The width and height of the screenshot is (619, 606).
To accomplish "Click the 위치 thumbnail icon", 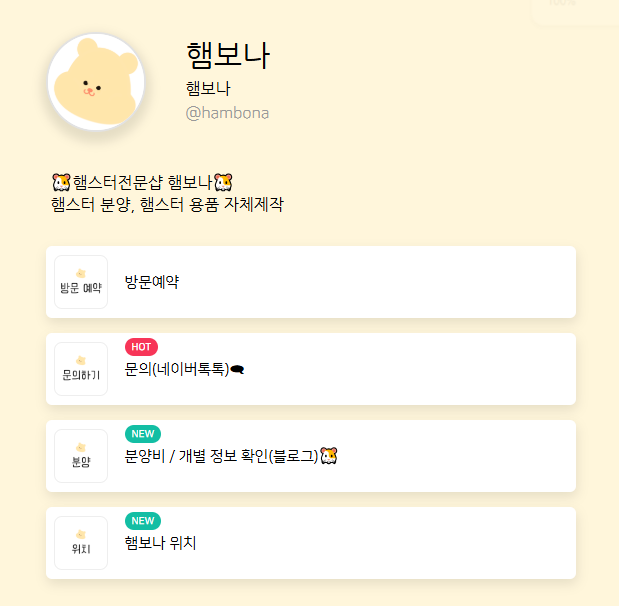I will 81,543.
